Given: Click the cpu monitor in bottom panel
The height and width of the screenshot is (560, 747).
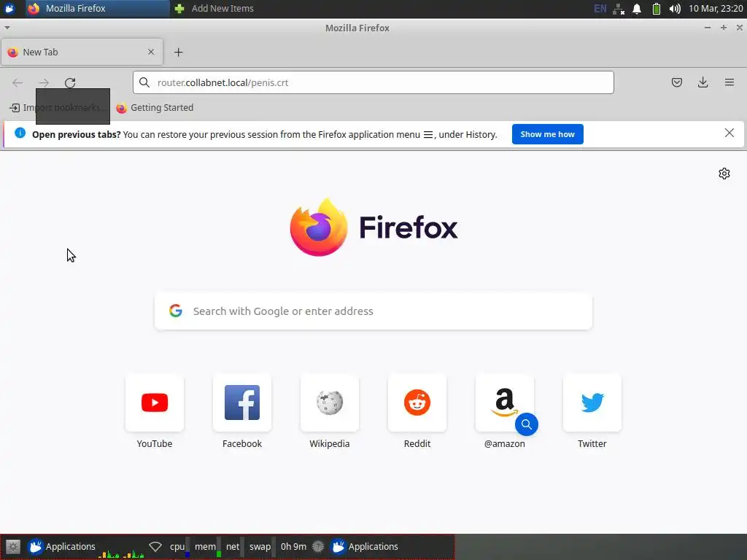Looking at the screenshot, I should point(179,547).
